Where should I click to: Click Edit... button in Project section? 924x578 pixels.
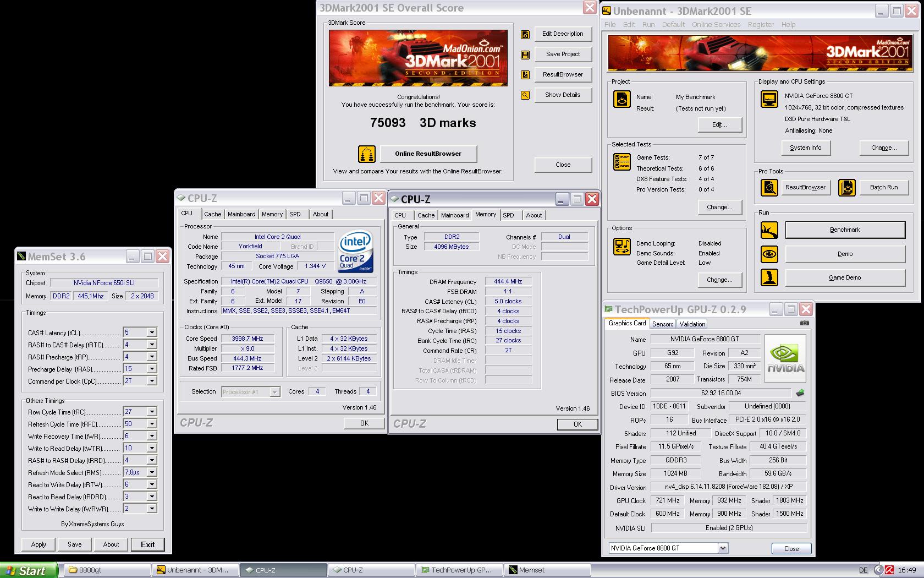click(719, 125)
